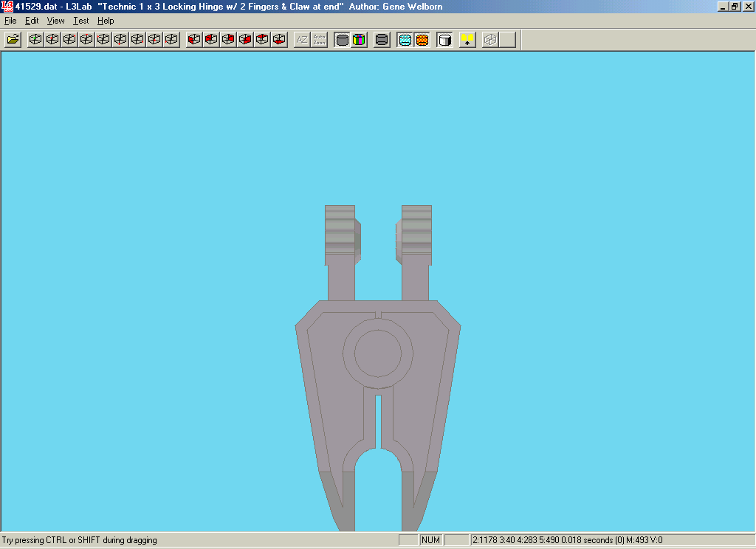Click the open file folder icon
The width and height of the screenshot is (756, 549).
pos(13,40)
